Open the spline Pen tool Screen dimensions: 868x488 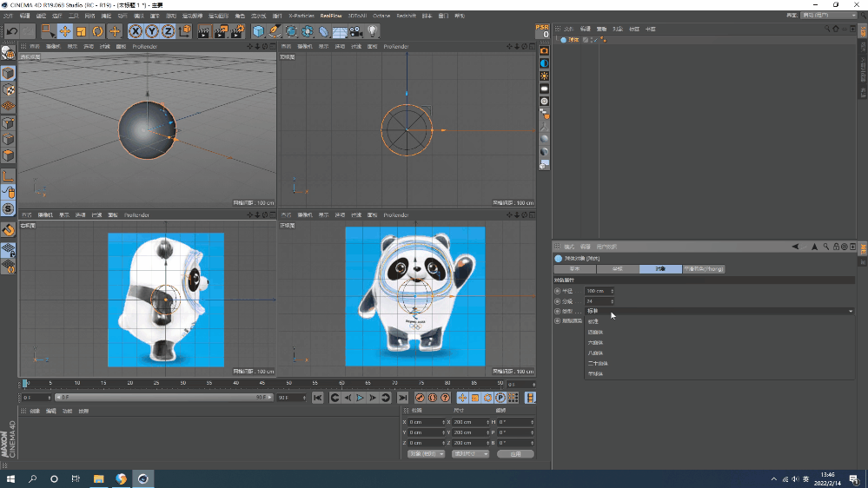coord(275,31)
